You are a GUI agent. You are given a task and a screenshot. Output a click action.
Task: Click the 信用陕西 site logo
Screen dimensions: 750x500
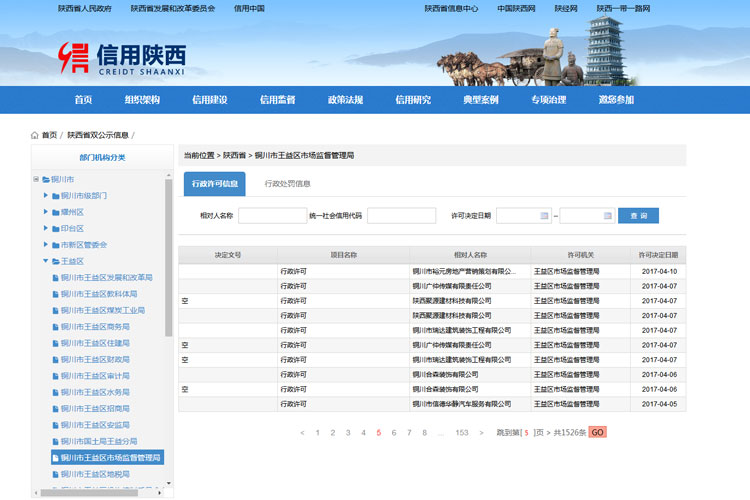click(x=122, y=57)
